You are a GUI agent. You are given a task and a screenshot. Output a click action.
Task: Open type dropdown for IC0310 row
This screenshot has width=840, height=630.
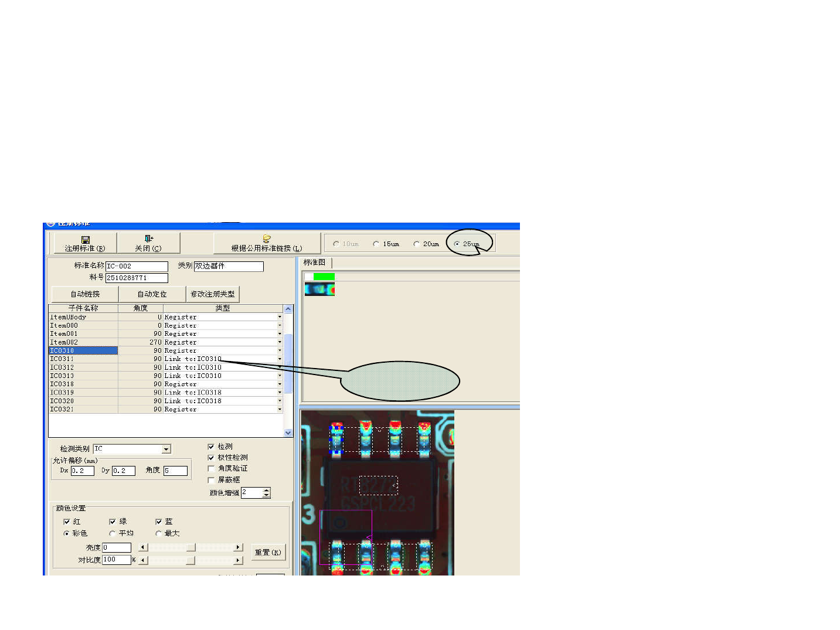(280, 350)
